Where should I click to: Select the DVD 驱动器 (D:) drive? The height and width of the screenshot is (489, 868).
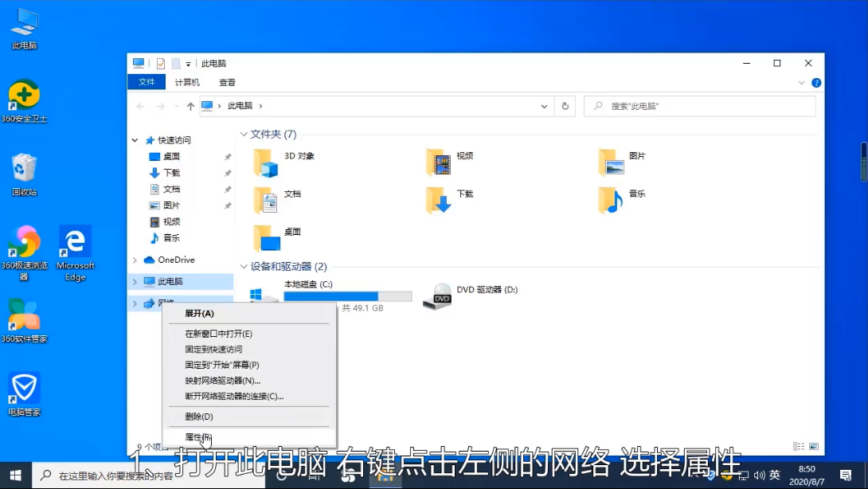coord(471,296)
